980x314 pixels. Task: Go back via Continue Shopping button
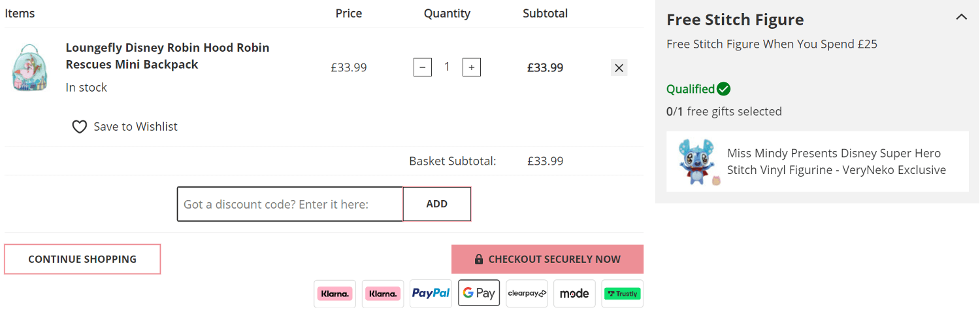(x=82, y=259)
